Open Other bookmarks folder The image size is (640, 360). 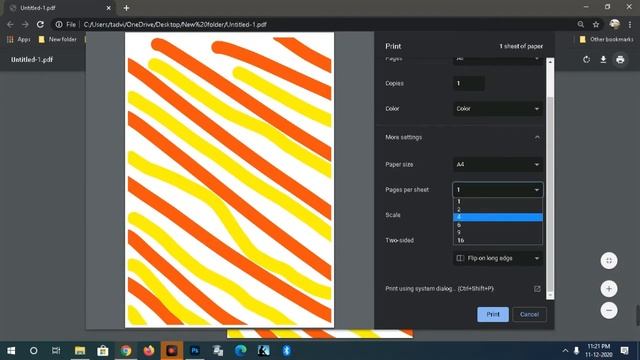(606, 39)
